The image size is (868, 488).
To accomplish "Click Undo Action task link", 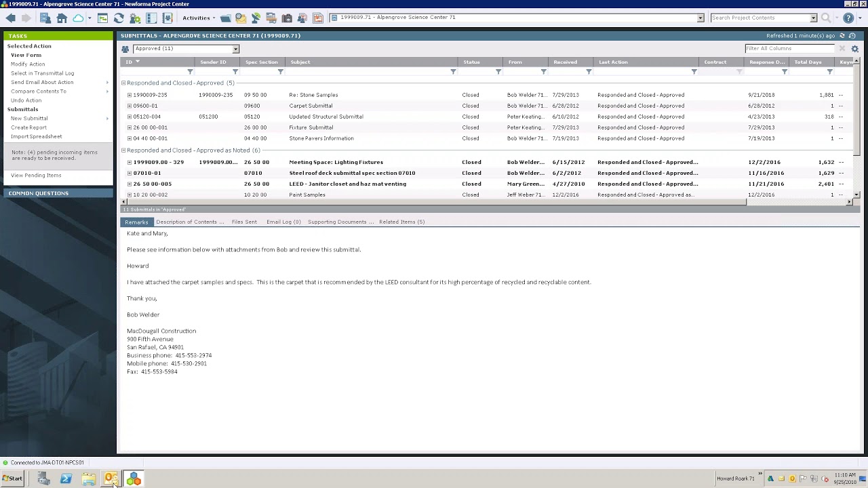I will click(26, 100).
